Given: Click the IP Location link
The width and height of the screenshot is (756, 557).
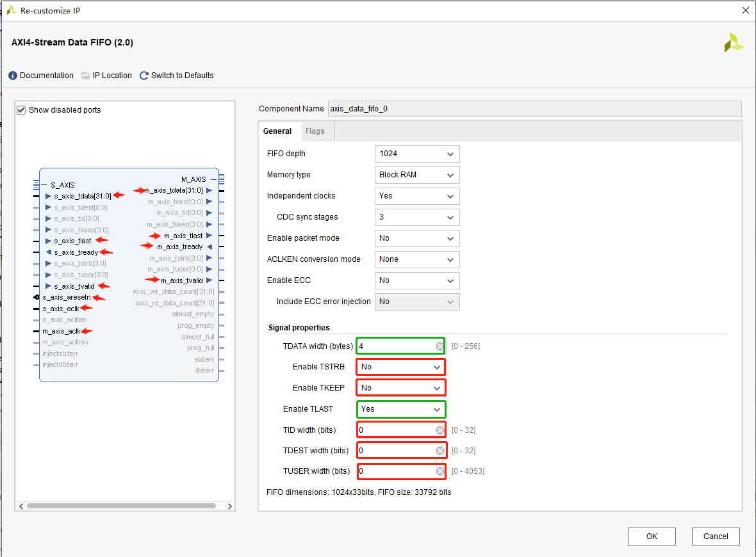Looking at the screenshot, I should click(112, 76).
